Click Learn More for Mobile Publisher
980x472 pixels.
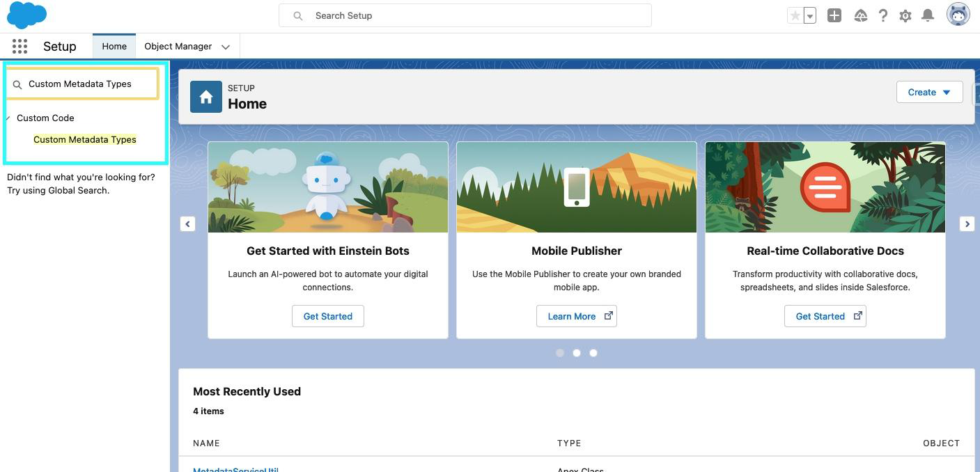tap(577, 316)
